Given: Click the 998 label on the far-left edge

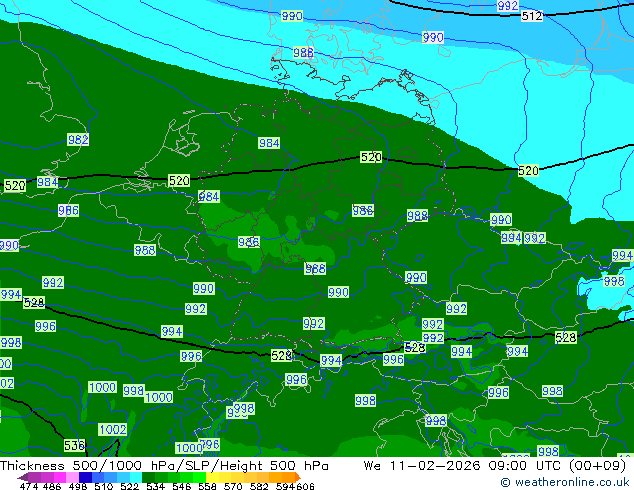Looking at the screenshot, I should pos(11,343).
